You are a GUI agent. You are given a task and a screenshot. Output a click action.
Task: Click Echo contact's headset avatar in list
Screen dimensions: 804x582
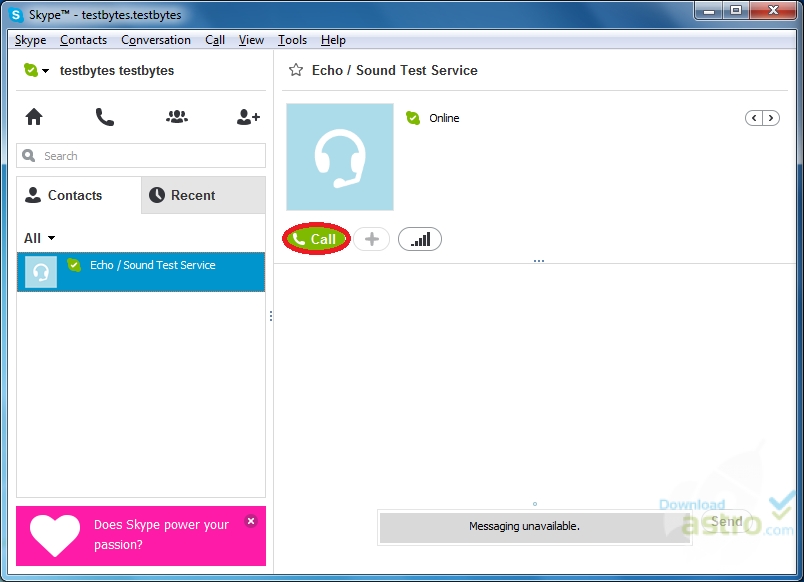point(41,272)
